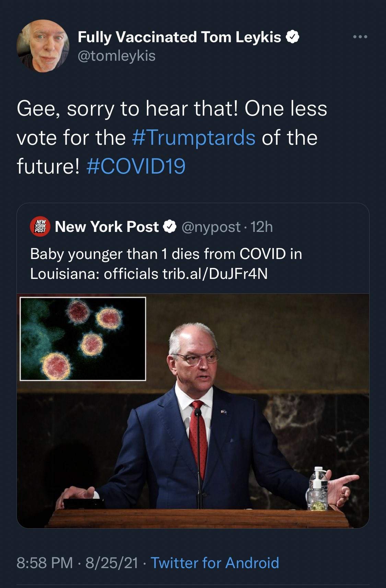View the coronavirus microscope inset image
The width and height of the screenshot is (386, 588).
[83, 339]
